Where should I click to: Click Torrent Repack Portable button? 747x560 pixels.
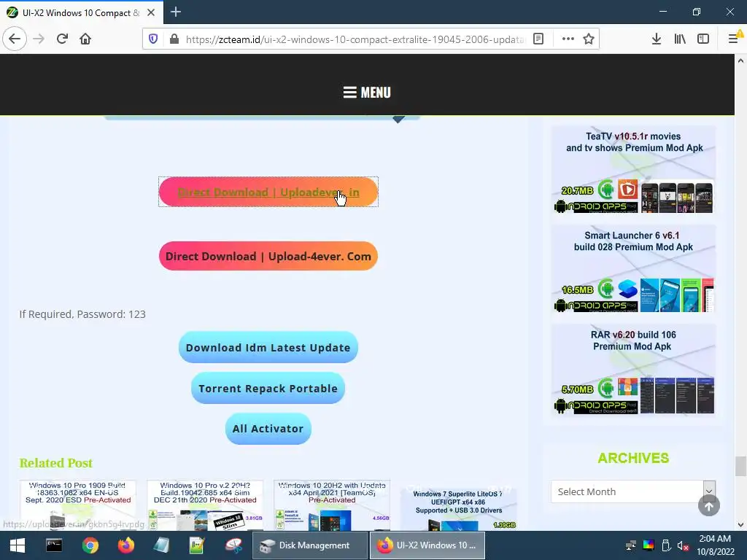click(268, 388)
